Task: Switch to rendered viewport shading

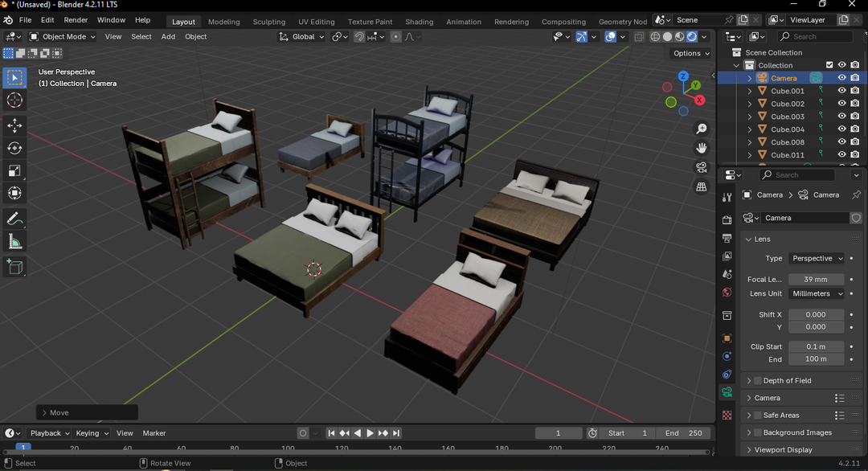Action: tap(692, 36)
